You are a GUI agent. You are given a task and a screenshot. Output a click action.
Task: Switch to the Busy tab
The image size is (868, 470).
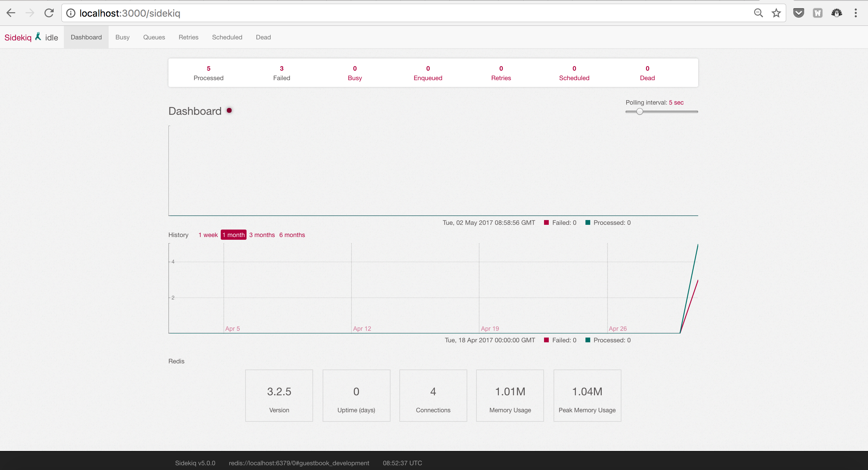tap(123, 37)
